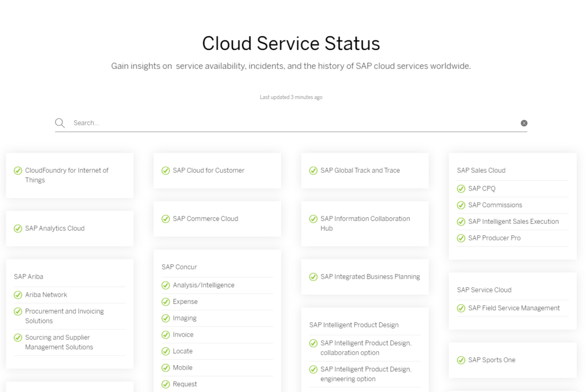The width and height of the screenshot is (586, 392).
Task: Click the Product Design collaboration option status icon
Action: (313, 343)
